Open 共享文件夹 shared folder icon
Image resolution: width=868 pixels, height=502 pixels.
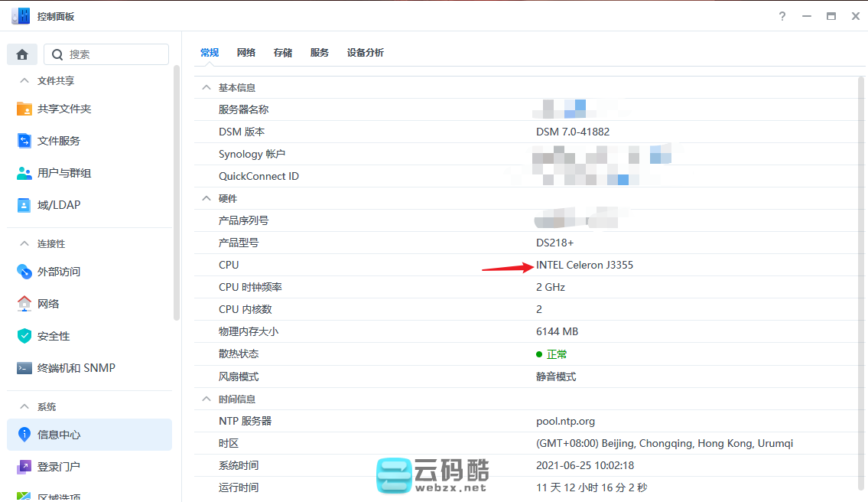[x=24, y=109]
